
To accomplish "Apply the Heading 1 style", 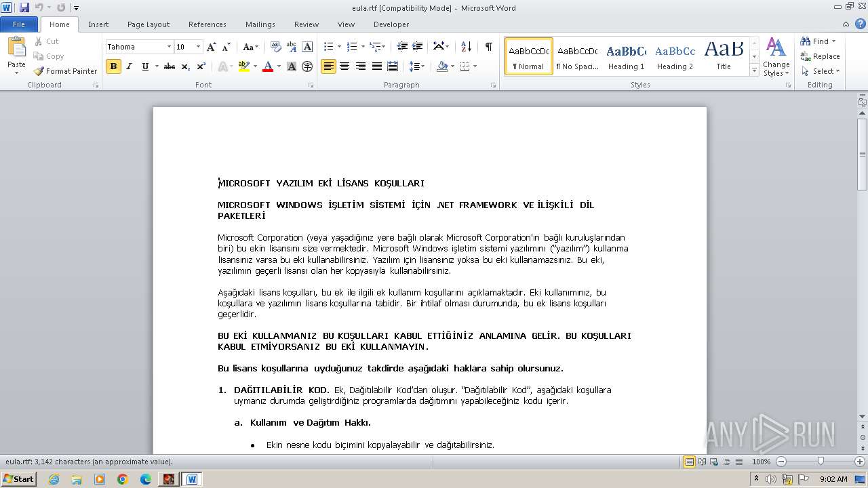I will click(626, 56).
